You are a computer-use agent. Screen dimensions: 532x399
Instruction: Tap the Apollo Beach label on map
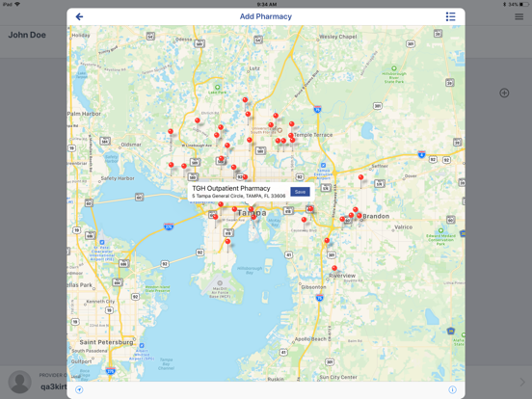(310, 339)
